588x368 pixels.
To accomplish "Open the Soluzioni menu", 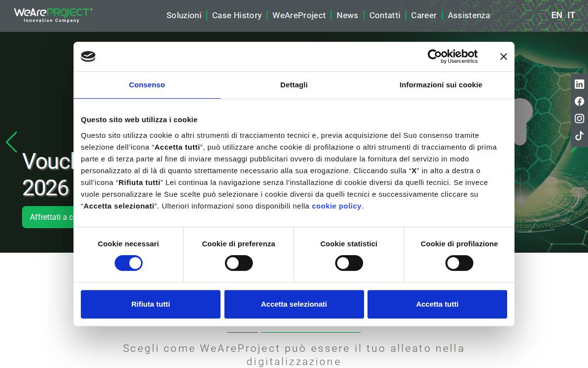I will tap(184, 15).
